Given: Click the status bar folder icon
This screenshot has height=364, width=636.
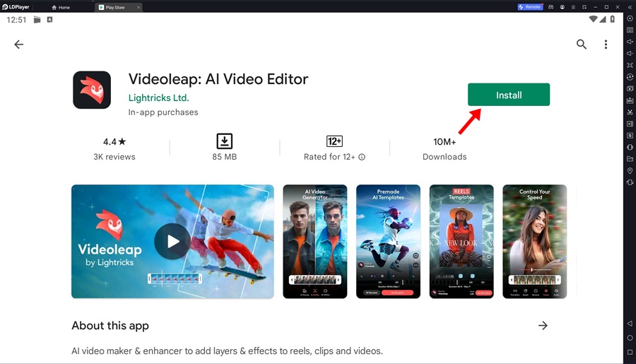Looking at the screenshot, I should click(x=37, y=20).
